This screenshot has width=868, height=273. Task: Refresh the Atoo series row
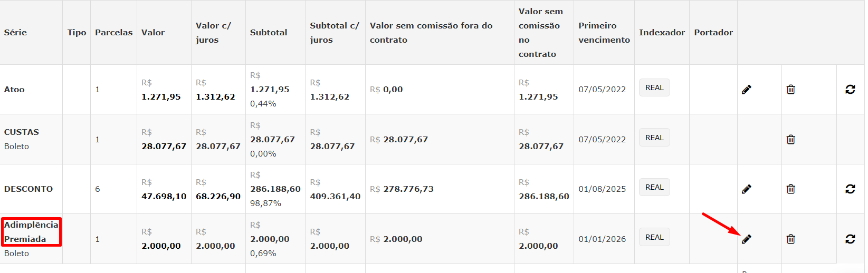pos(850,90)
